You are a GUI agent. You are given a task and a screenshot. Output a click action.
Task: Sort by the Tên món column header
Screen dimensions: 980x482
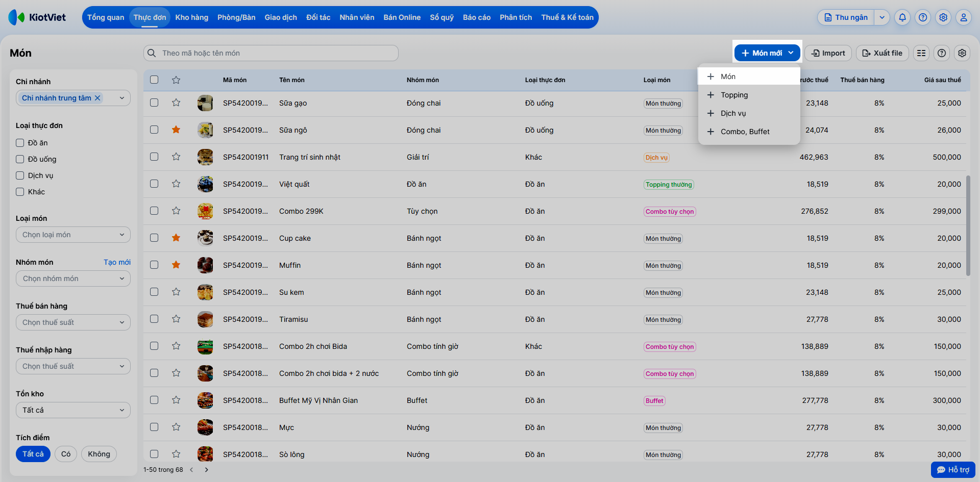point(292,80)
